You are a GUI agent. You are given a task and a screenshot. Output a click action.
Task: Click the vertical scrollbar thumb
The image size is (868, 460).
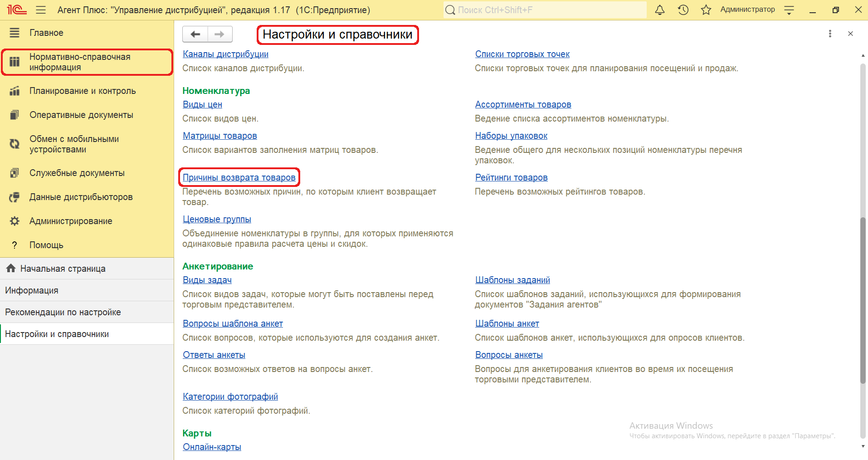[863, 301]
